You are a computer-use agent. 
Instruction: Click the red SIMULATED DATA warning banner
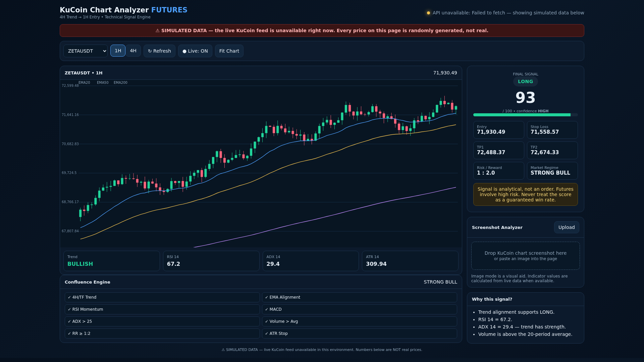[322, 31]
